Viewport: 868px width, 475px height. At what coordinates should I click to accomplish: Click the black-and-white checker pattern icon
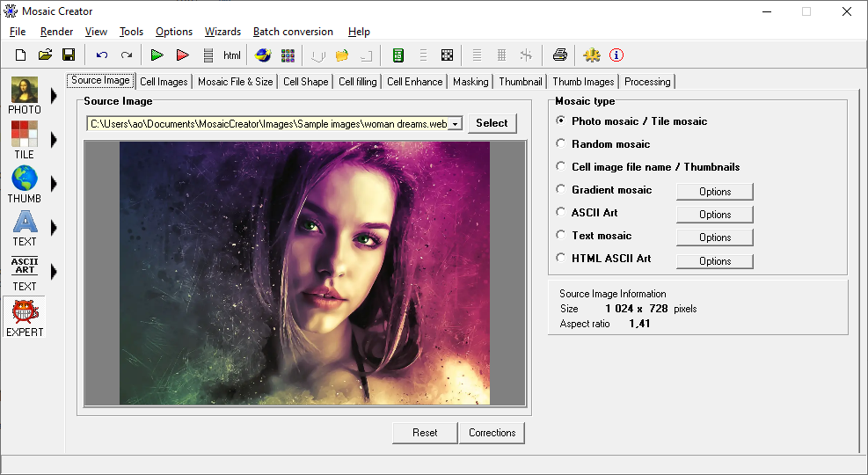(447, 55)
